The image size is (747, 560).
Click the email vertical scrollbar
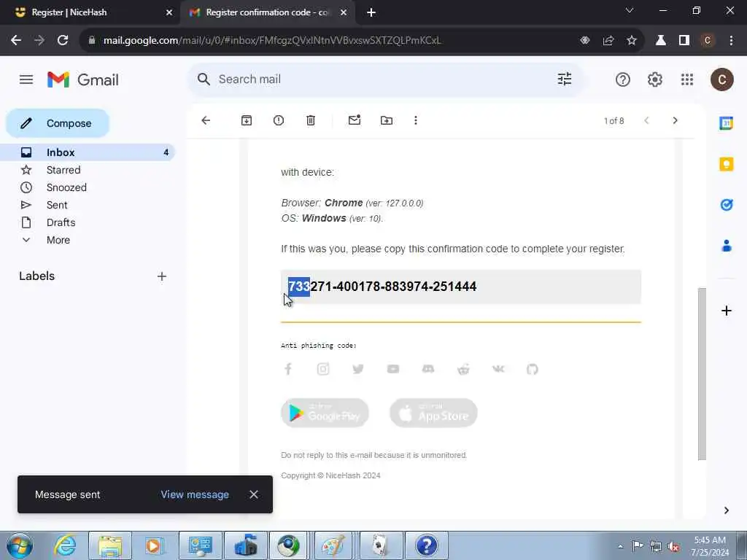702,374
